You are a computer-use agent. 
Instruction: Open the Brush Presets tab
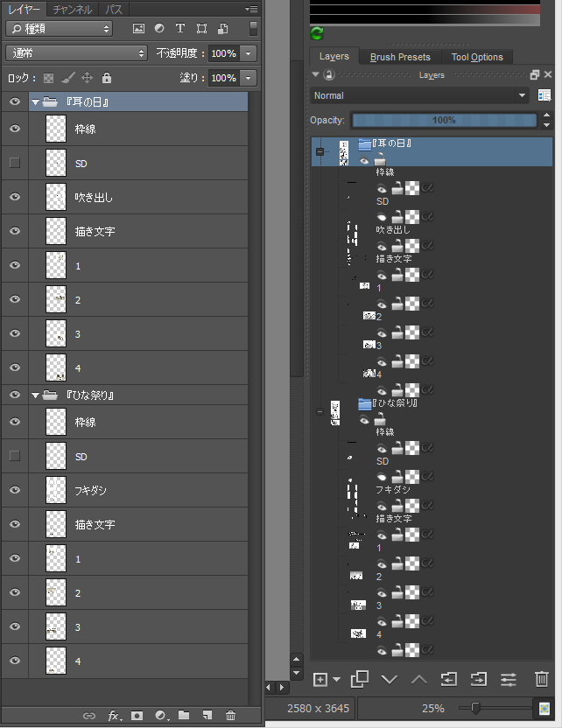click(x=400, y=57)
